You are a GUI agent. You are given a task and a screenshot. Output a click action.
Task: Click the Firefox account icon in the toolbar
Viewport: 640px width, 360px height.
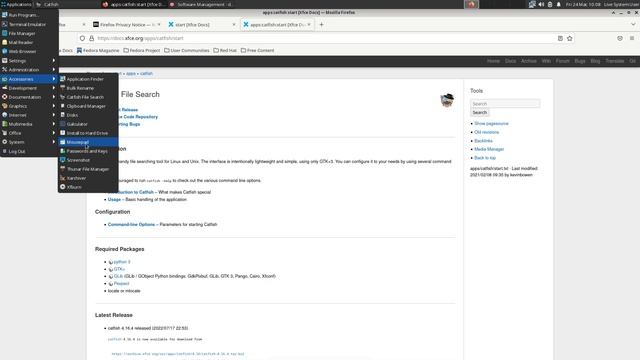[620, 38]
